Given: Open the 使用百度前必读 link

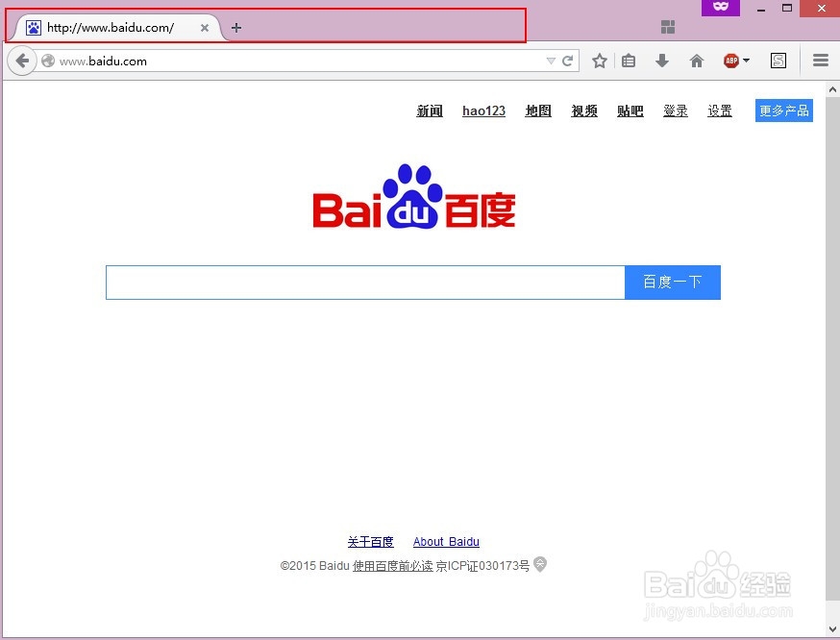Looking at the screenshot, I should tap(393, 566).
